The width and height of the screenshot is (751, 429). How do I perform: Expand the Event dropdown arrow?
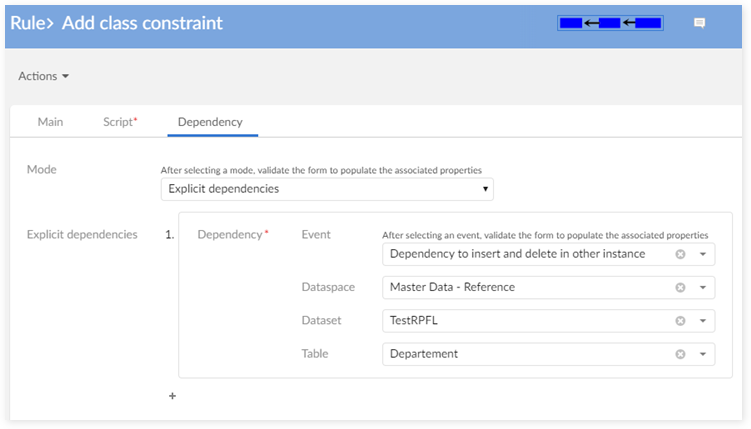point(702,254)
